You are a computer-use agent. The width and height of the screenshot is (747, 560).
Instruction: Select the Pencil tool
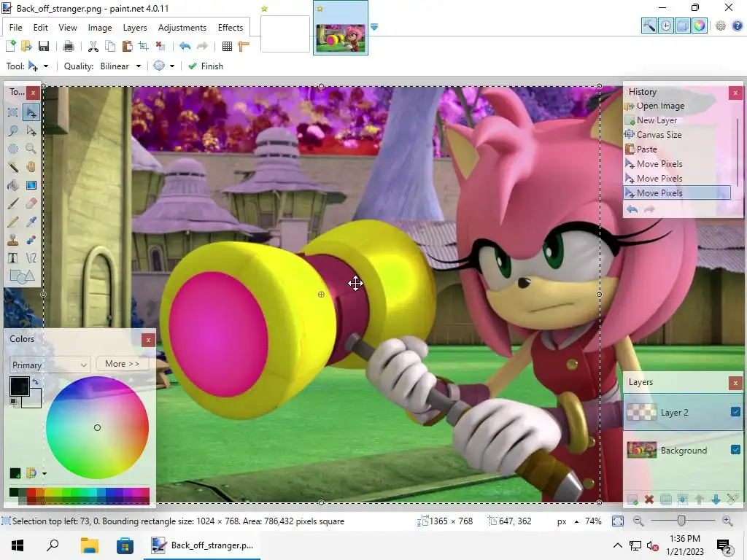click(x=13, y=222)
